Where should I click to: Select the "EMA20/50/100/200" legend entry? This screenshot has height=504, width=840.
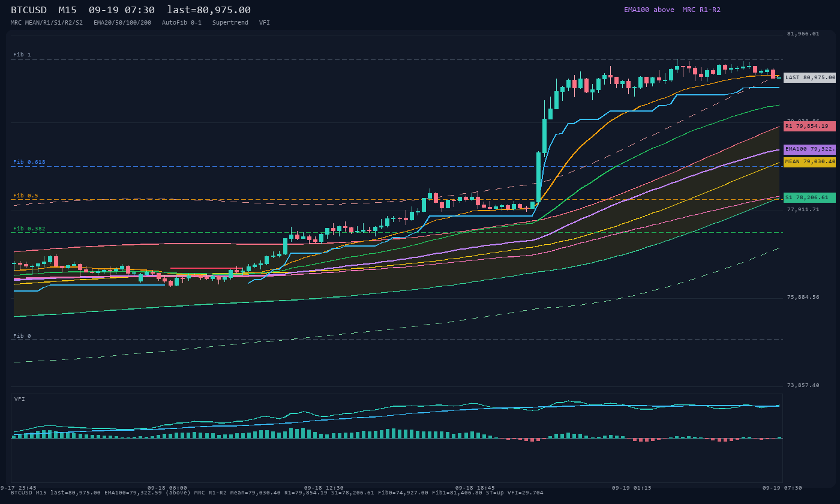122,23
